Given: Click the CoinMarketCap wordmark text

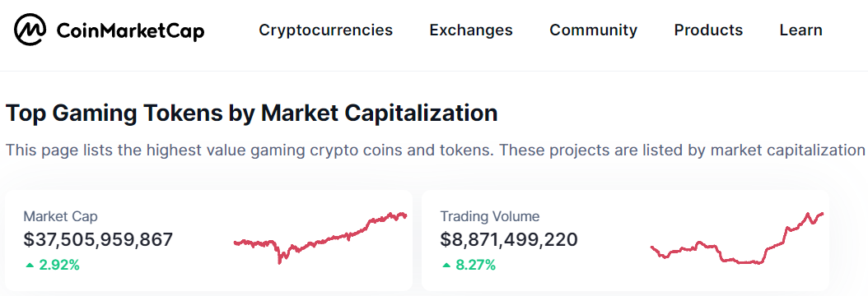Looking at the screenshot, I should [x=130, y=31].
